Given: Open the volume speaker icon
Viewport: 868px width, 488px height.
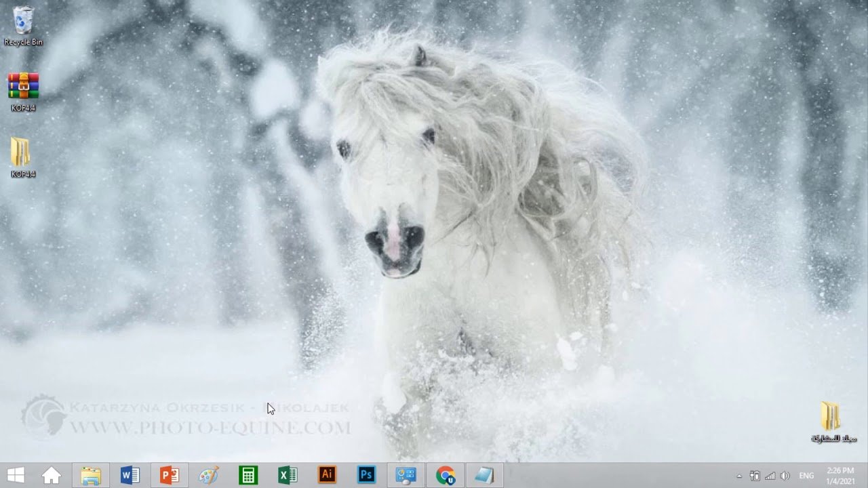Looking at the screenshot, I should click(x=785, y=476).
